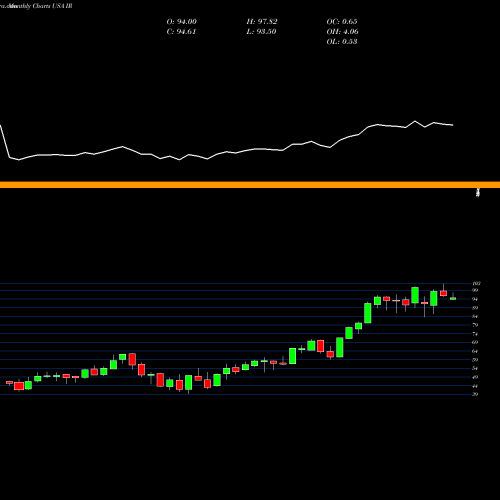500x500 pixels.
Task: Click the high value 'H: 97.82'
Action: coord(262,22)
